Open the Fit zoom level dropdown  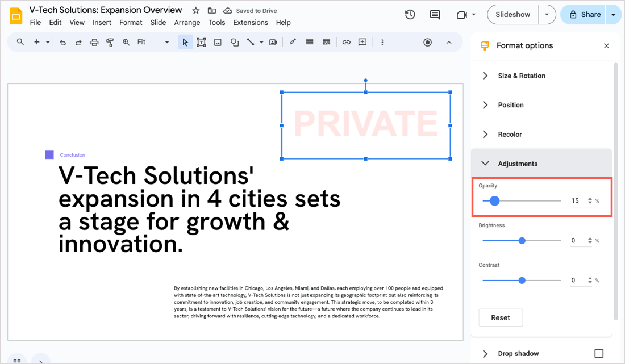[153, 42]
